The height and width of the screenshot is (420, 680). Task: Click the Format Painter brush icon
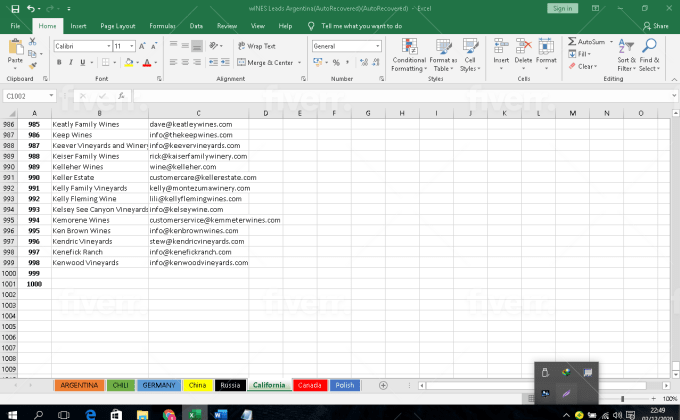click(33, 66)
